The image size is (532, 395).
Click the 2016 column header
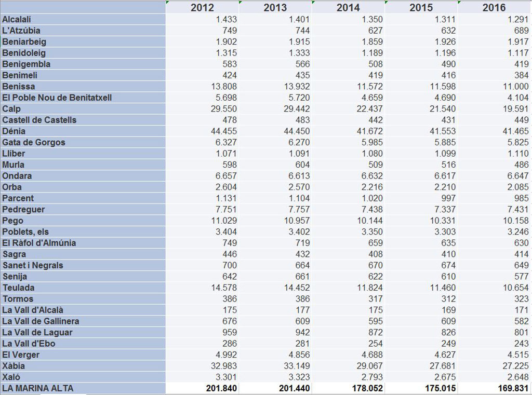pyautogui.click(x=494, y=7)
